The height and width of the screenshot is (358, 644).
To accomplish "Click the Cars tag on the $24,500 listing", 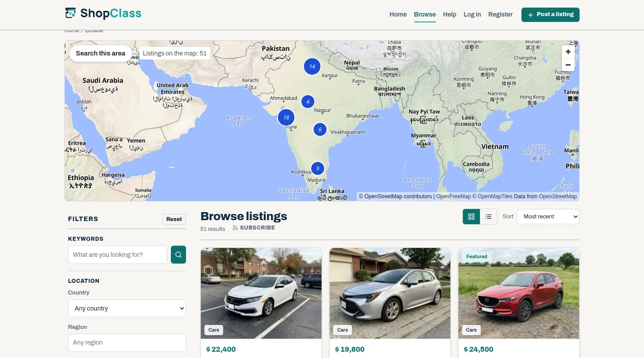I will click(471, 330).
